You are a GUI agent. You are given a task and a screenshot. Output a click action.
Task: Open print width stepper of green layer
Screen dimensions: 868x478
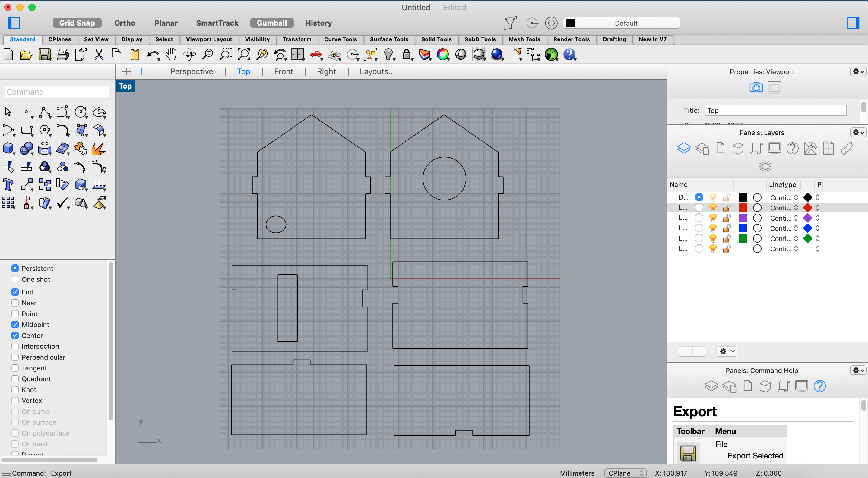point(817,239)
